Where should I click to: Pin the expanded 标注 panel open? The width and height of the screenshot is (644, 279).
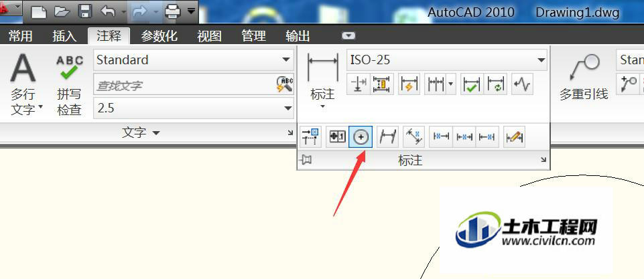pos(306,159)
